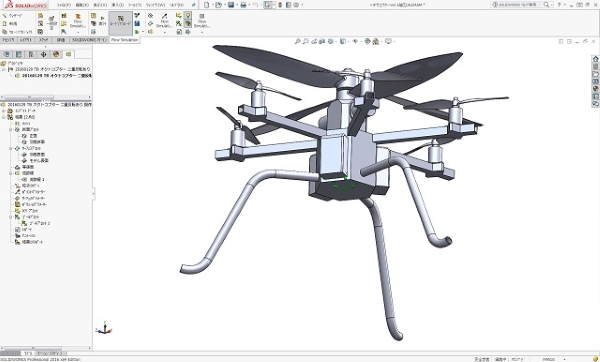Open the Appearances color-ball icon in the right task pane
The image size is (600, 362).
click(595, 89)
